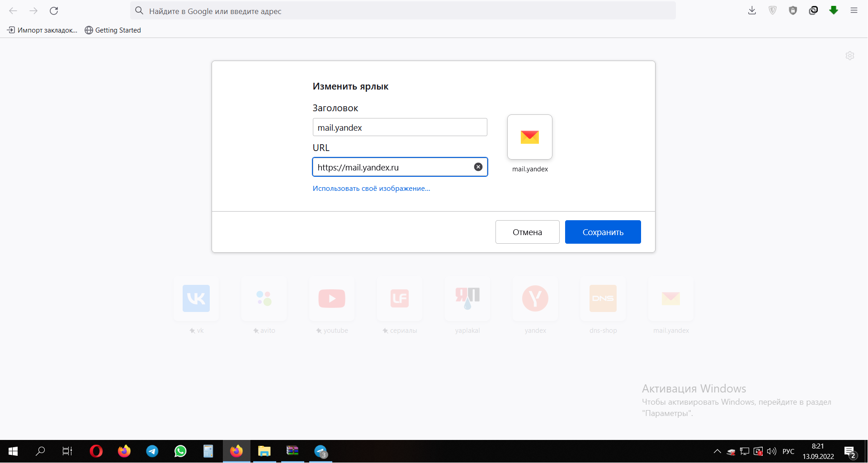Open the vk shortcut tile
Screen dimensions: 868x463
point(196,298)
